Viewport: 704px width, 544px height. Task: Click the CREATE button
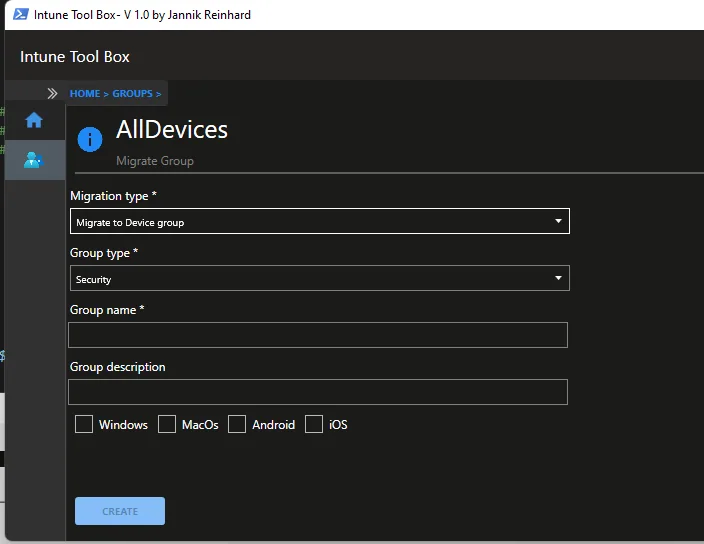120,511
